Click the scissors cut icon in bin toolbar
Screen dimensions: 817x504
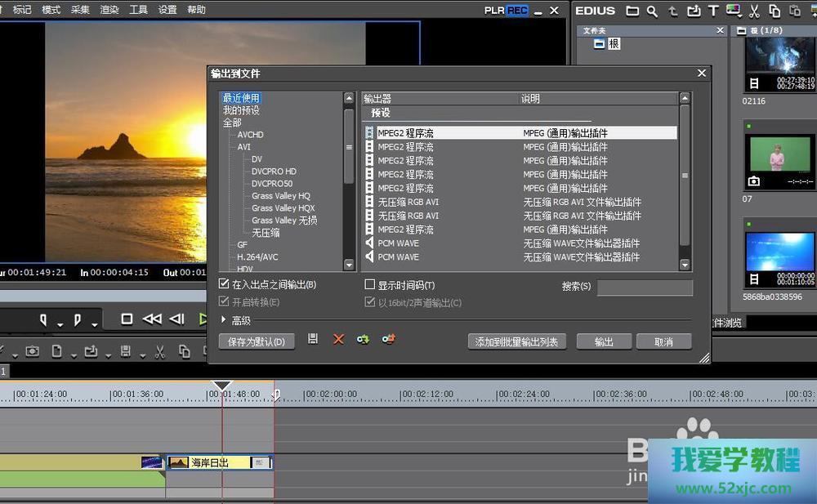point(754,11)
